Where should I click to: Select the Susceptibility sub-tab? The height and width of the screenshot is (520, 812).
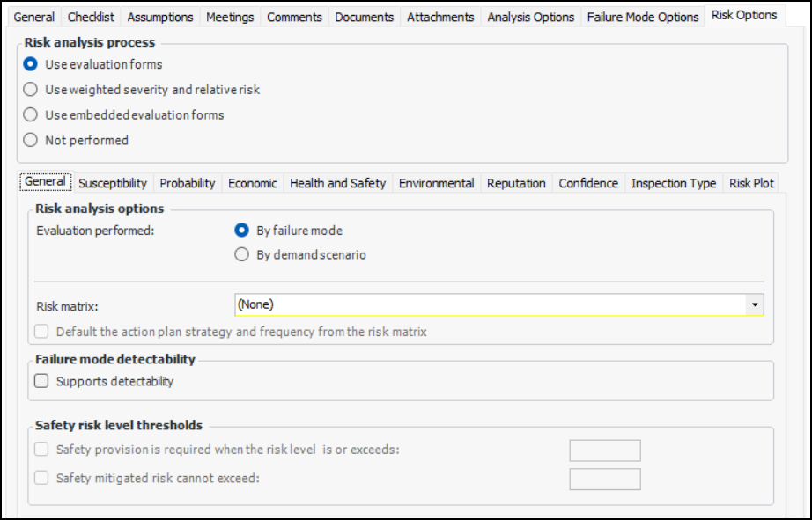113,183
